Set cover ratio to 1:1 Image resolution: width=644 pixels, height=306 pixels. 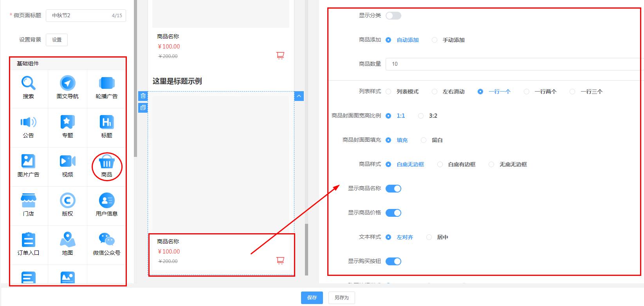tap(395, 116)
